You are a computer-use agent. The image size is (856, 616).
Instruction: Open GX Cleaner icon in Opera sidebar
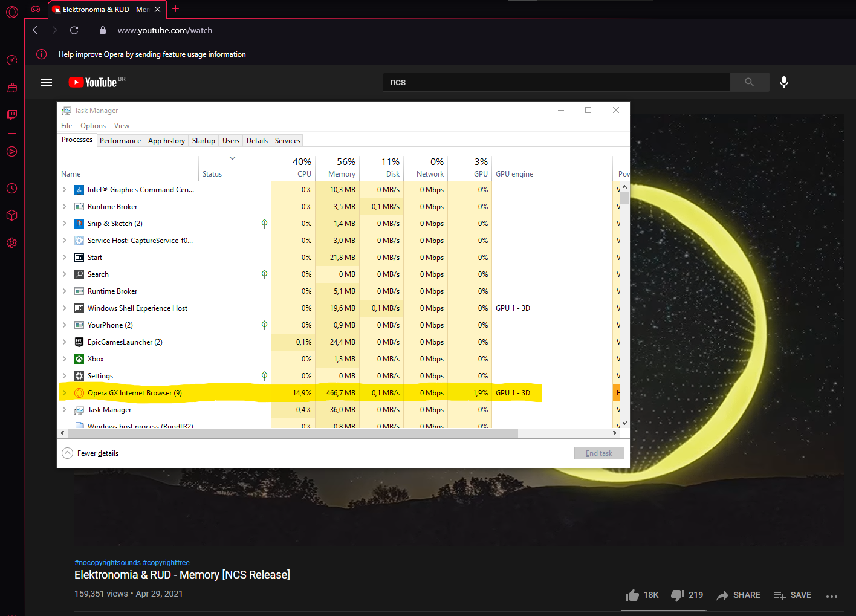[11, 88]
